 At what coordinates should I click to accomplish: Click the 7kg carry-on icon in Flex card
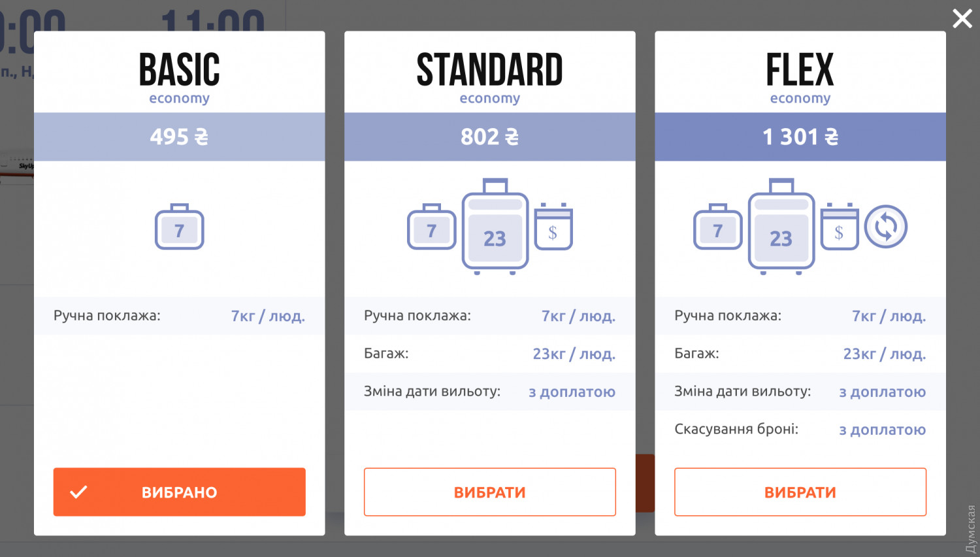717,227
